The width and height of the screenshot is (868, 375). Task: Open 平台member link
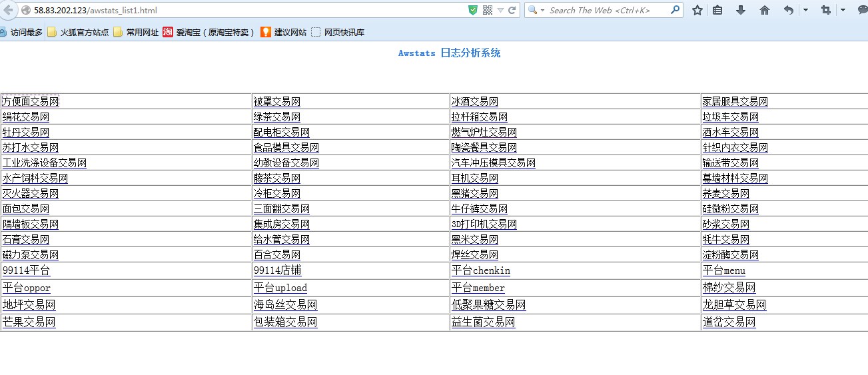tap(478, 288)
